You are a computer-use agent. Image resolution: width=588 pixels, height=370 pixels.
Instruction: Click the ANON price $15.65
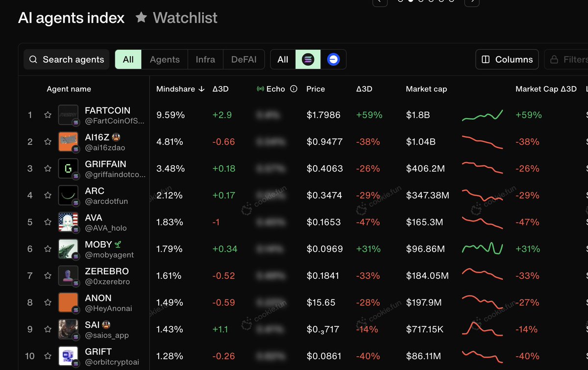[321, 302]
